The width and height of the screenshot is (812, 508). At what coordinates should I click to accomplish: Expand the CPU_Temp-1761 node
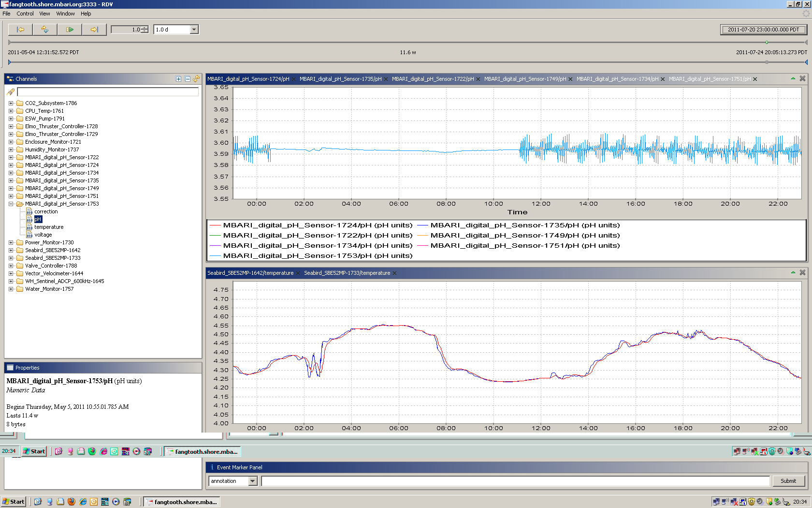point(11,111)
